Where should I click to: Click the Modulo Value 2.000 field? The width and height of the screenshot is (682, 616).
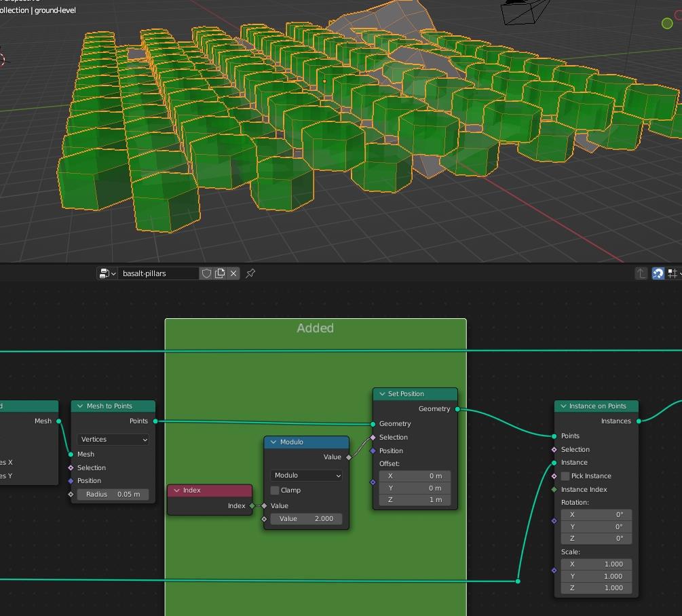(306, 519)
